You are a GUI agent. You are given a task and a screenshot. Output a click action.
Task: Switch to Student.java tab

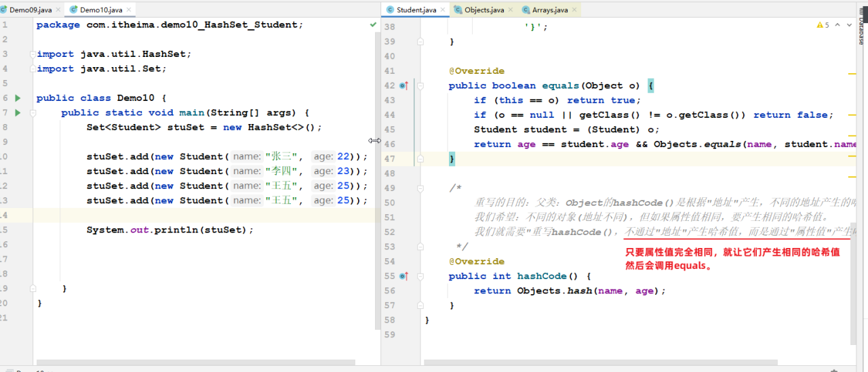tap(416, 10)
